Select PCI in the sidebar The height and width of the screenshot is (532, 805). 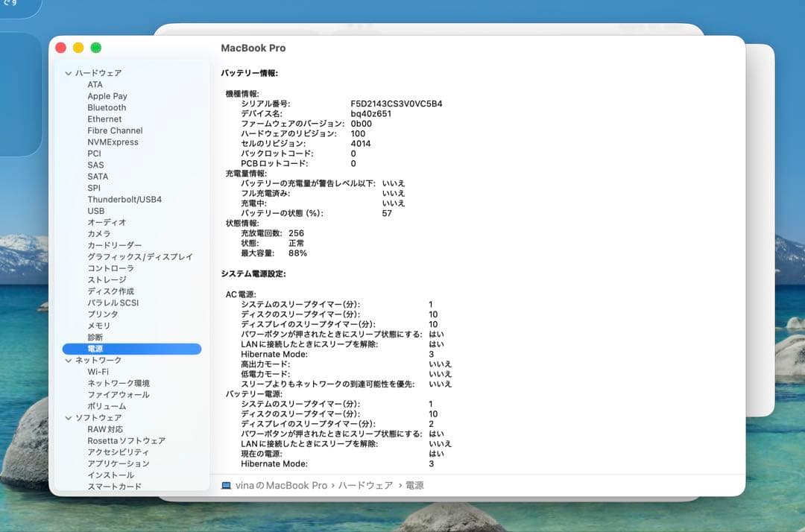tap(95, 153)
